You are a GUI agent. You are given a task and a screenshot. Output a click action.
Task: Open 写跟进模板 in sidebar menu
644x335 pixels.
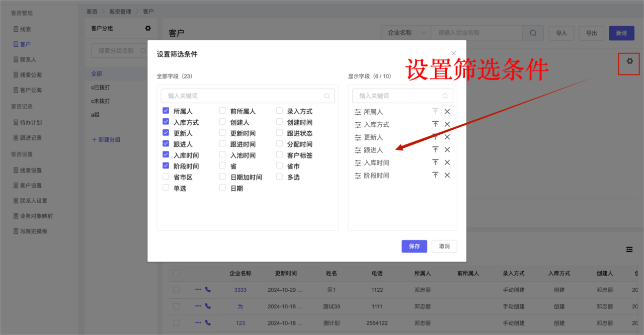(x=30, y=231)
